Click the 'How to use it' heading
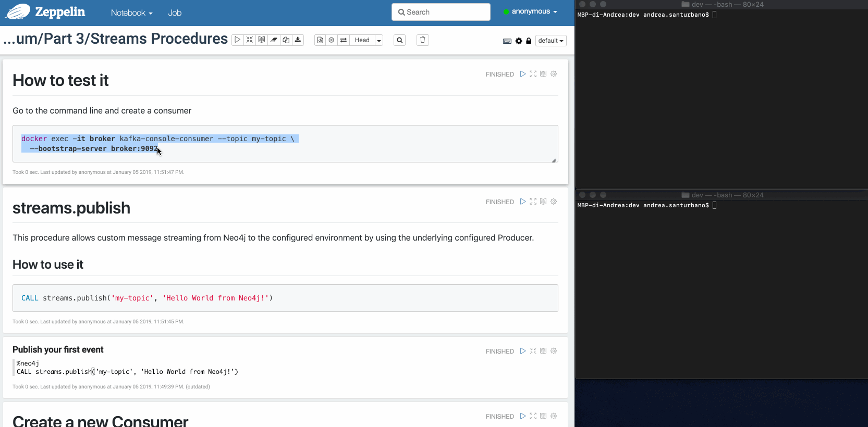This screenshot has width=868, height=427. (x=48, y=265)
